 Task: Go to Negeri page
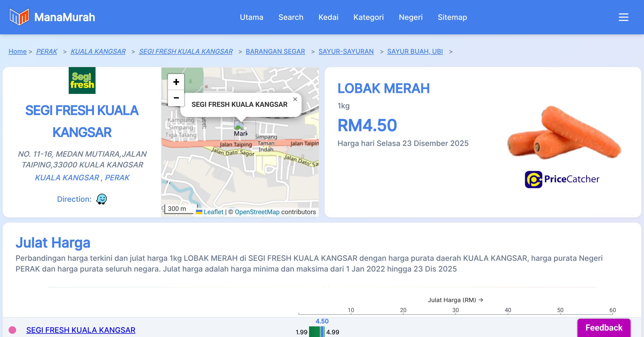(411, 17)
